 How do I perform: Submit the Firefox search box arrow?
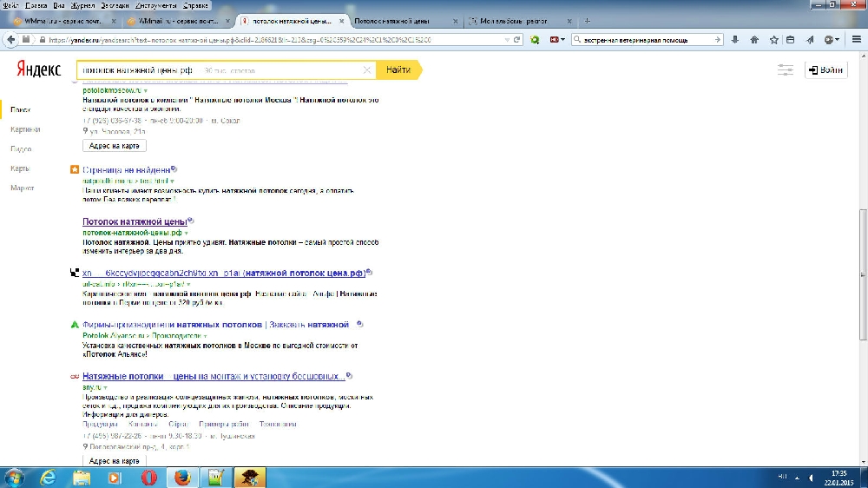[x=717, y=40]
